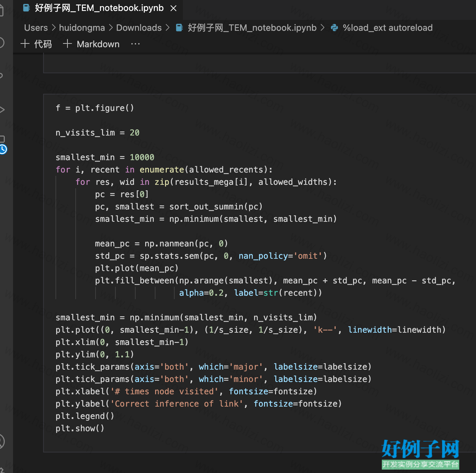The width and height of the screenshot is (476, 473).
Task: Click the 'np.minimum(smallest_min, n_visits_lim)' line
Action: [x=186, y=318]
